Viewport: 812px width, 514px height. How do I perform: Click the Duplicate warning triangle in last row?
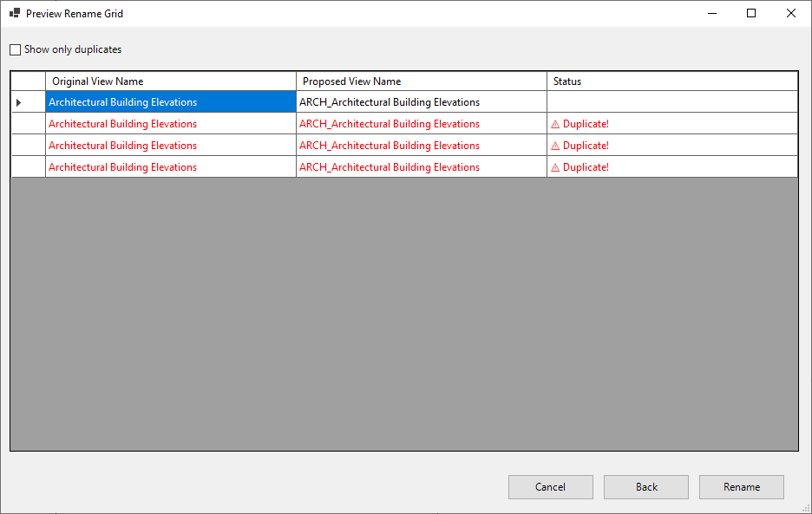555,167
